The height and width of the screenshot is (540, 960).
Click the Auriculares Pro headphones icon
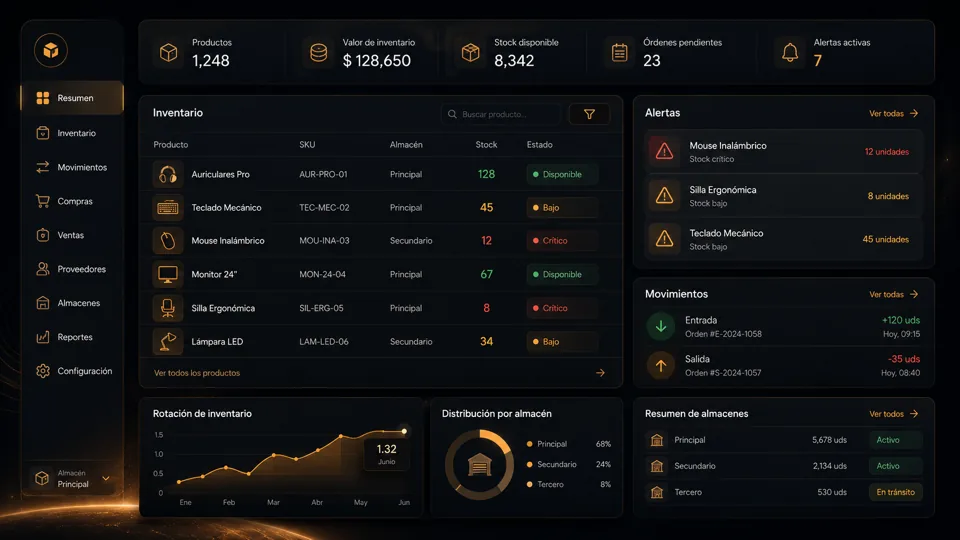point(168,174)
